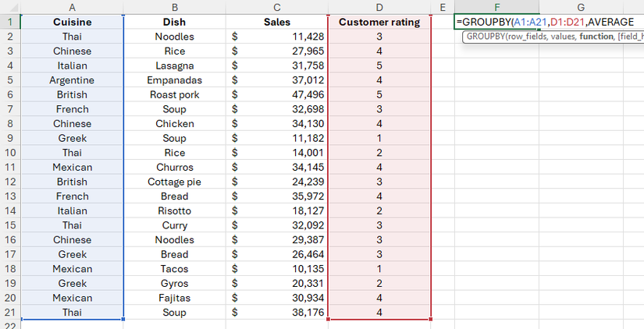The height and width of the screenshot is (329, 644).
Task: Click the "Cuisine" header cell
Action: pyautogui.click(x=72, y=23)
